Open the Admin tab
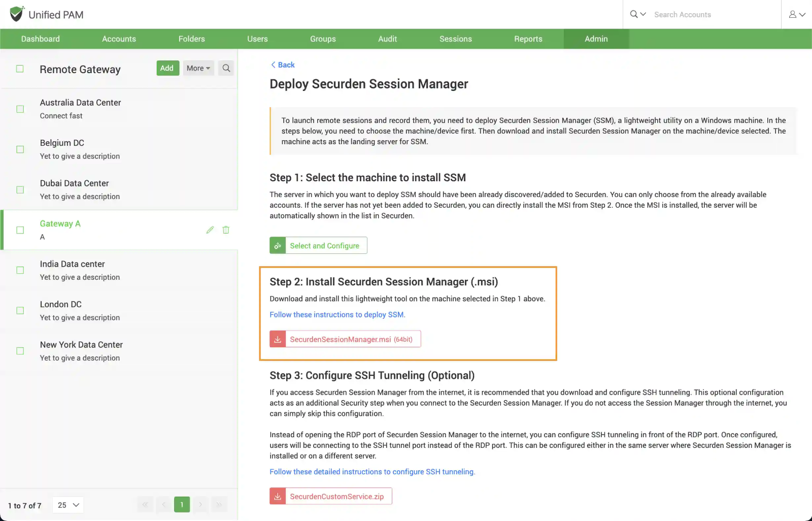 pos(596,39)
